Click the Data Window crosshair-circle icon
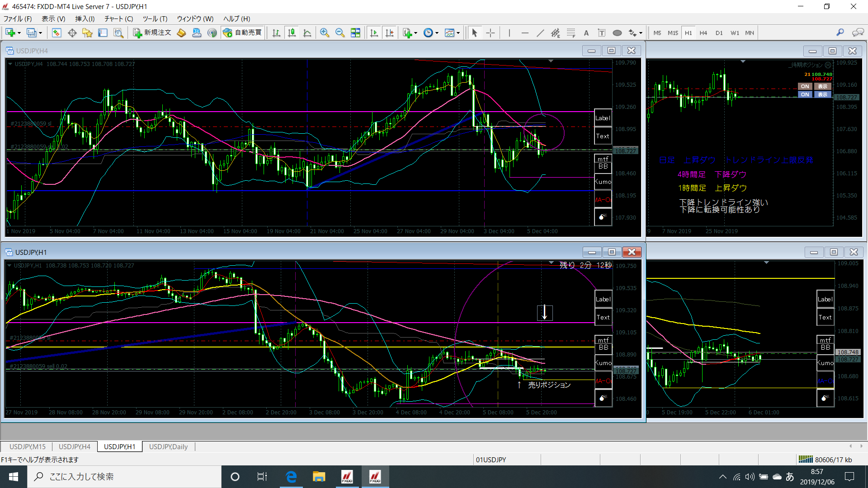Viewport: 868px width, 488px height. point(72,33)
